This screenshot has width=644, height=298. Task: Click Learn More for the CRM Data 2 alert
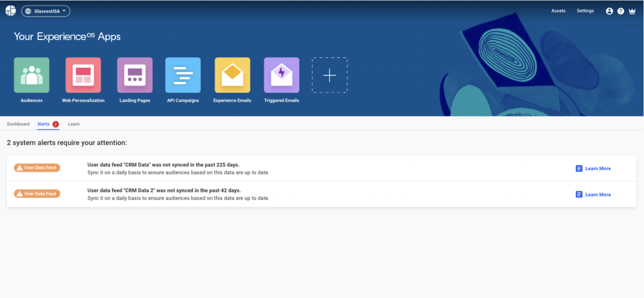[x=598, y=194]
